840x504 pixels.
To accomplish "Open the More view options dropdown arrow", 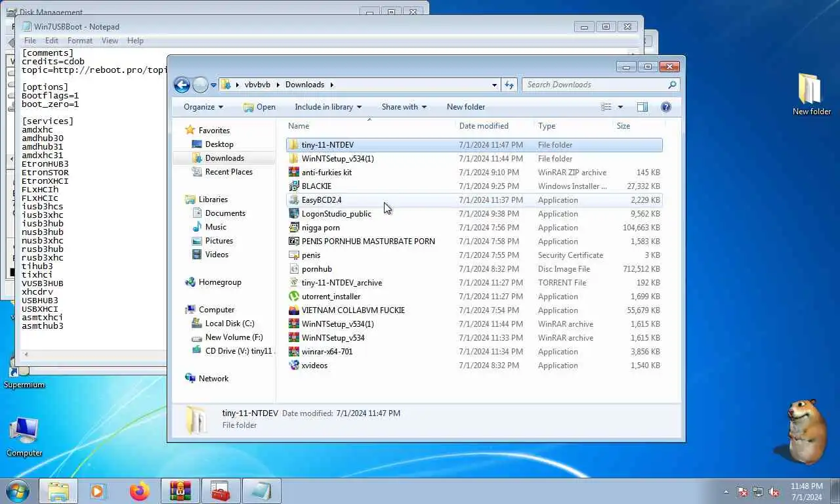I will point(620,107).
